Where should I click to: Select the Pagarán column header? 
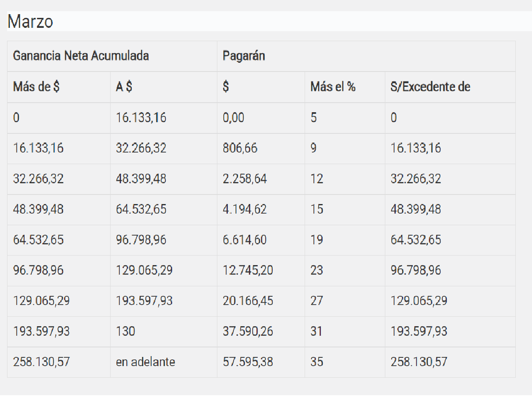pyautogui.click(x=244, y=56)
